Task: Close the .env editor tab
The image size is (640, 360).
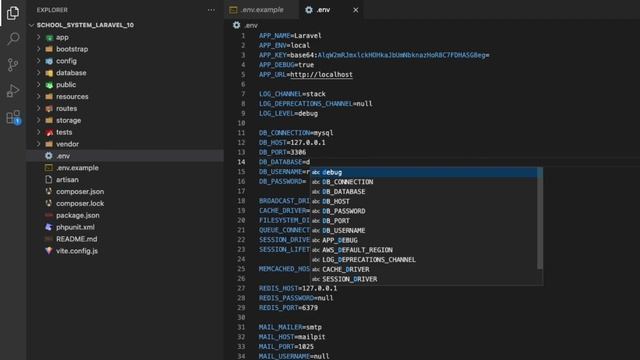Action: coord(356,10)
